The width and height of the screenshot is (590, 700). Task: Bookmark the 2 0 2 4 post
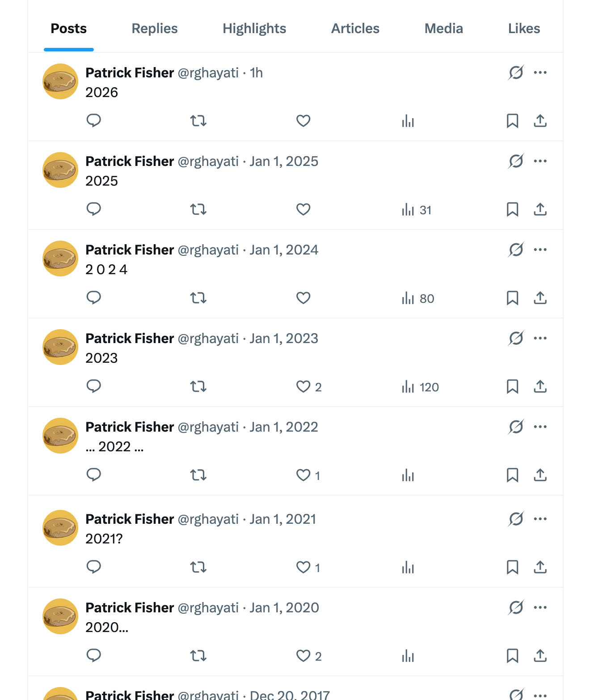512,298
